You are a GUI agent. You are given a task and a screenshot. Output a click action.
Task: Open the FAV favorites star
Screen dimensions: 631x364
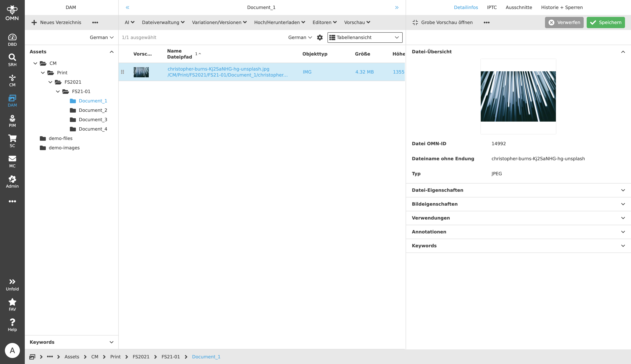point(12,305)
